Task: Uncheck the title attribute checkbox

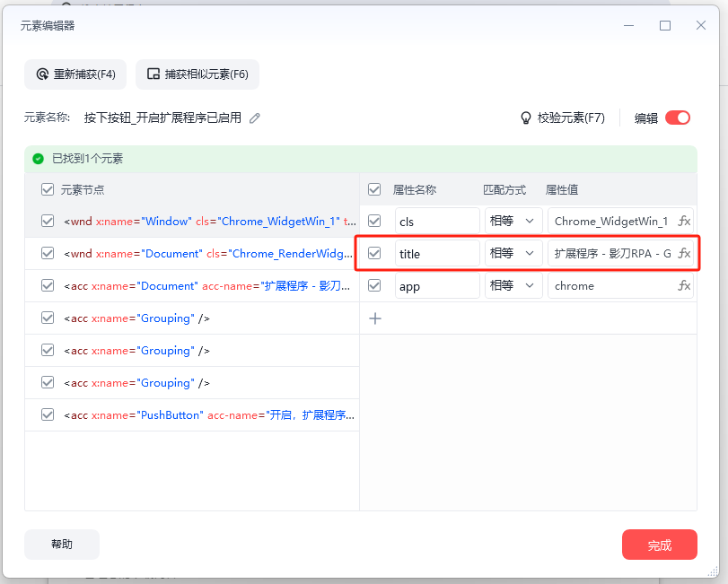Action: coord(374,254)
